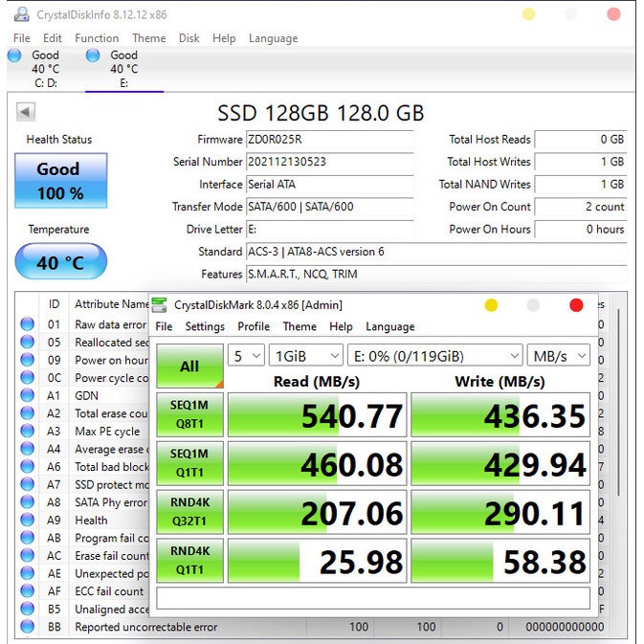Click status icon of Unaligned access row B5
This screenshot has height=644, width=644.
(x=28, y=609)
